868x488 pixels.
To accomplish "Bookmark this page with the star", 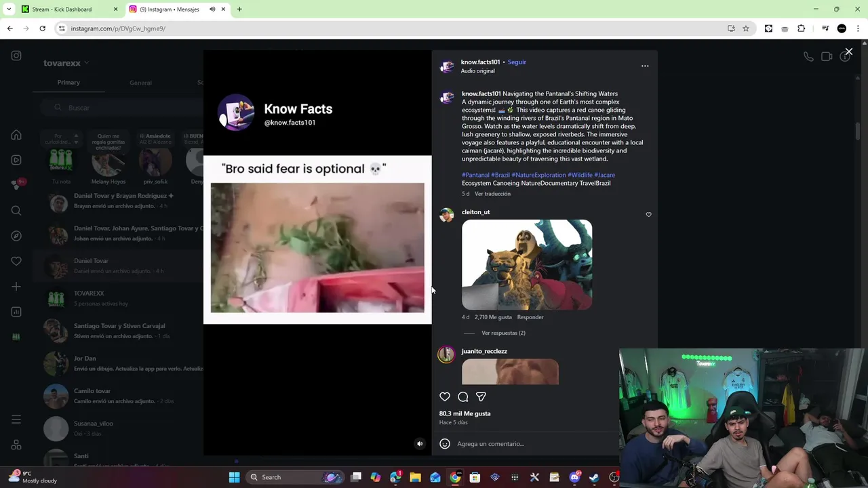I will (x=746, y=28).
